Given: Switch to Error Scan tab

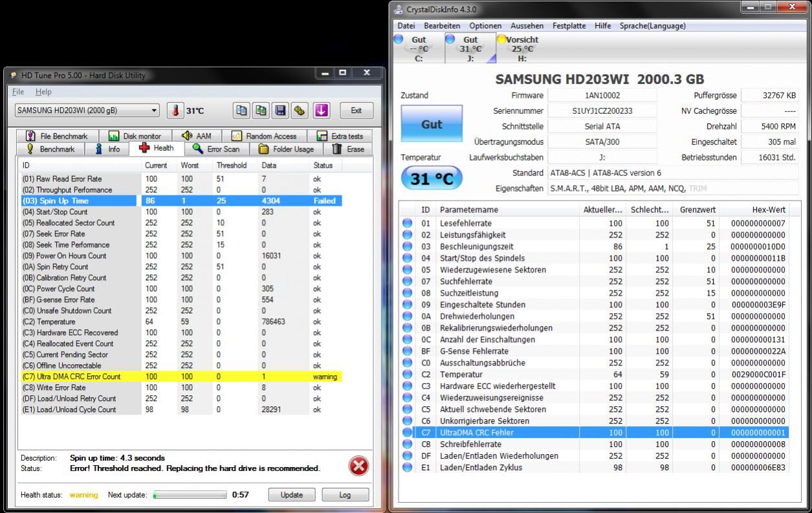Looking at the screenshot, I should click(x=216, y=149).
